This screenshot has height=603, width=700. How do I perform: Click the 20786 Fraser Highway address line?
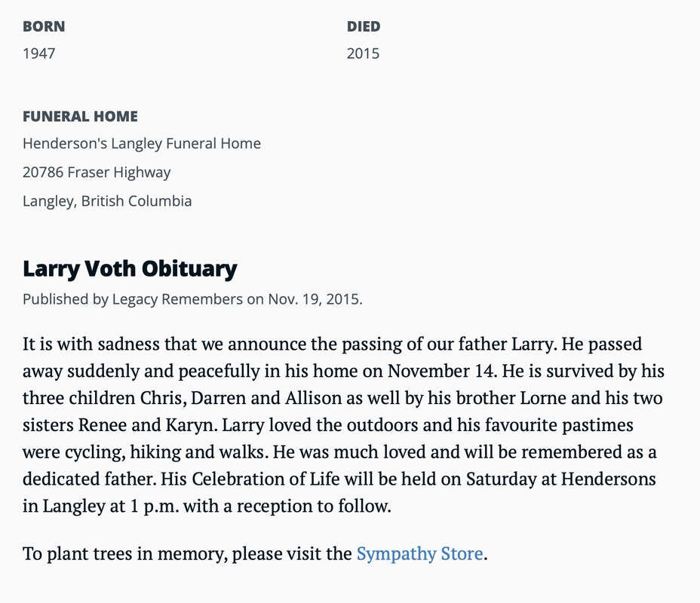97,172
